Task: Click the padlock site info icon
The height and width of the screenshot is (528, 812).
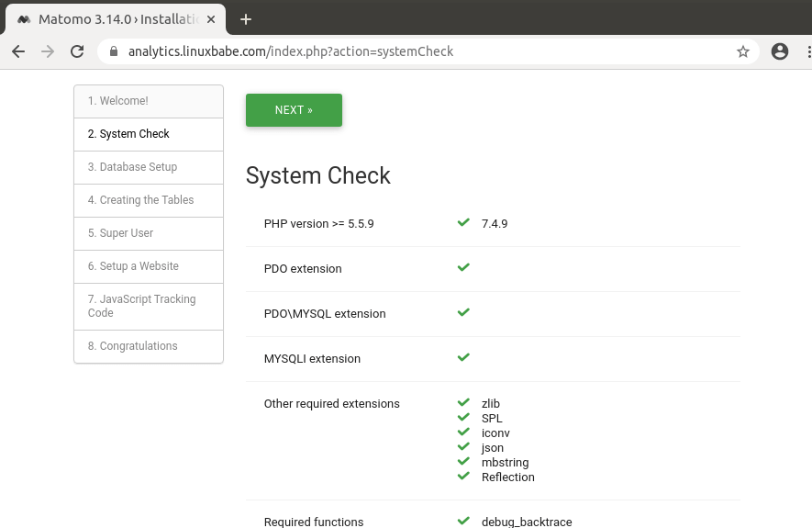Action: click(114, 51)
